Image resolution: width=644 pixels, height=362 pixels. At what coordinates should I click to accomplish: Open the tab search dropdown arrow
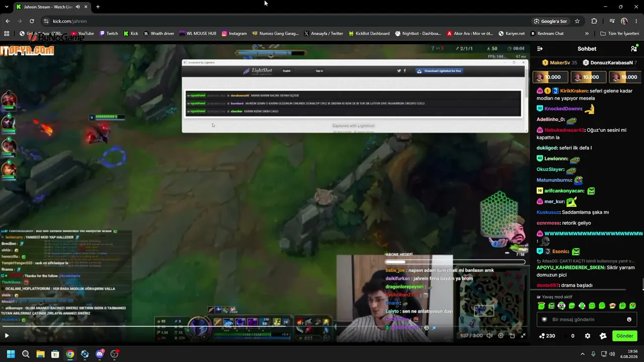coord(7,7)
